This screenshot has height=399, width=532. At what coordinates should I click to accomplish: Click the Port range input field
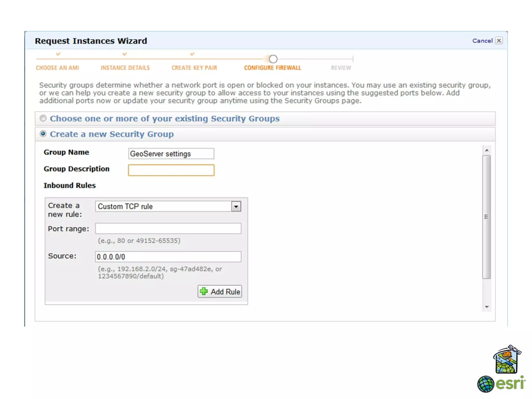pyautogui.click(x=168, y=229)
